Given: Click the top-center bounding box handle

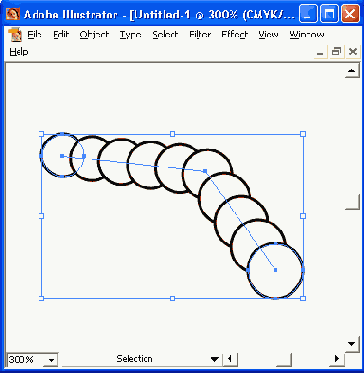Looking at the screenshot, I should [x=172, y=134].
